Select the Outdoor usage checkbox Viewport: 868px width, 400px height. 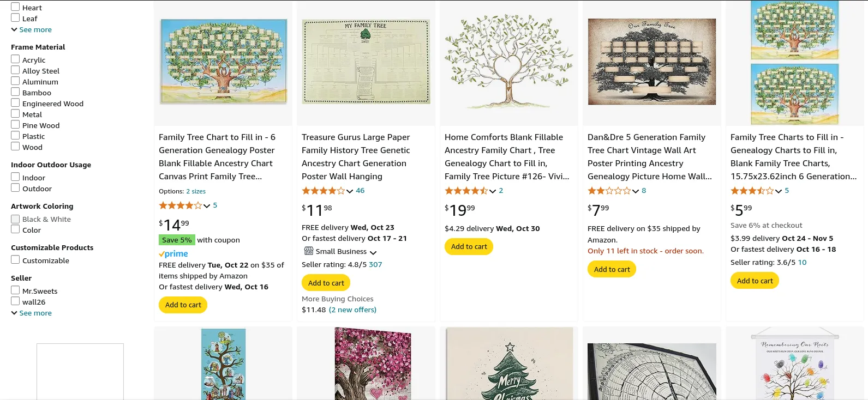(x=16, y=188)
